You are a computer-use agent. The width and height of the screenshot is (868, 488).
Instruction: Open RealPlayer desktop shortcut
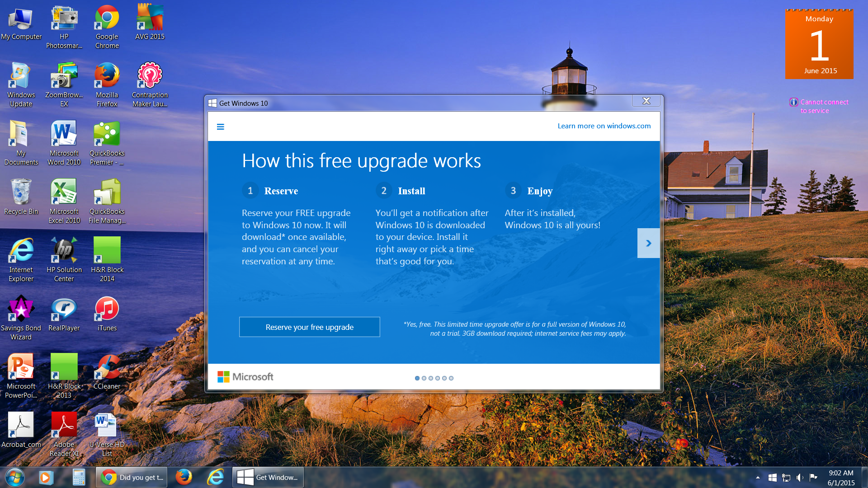pos(64,314)
